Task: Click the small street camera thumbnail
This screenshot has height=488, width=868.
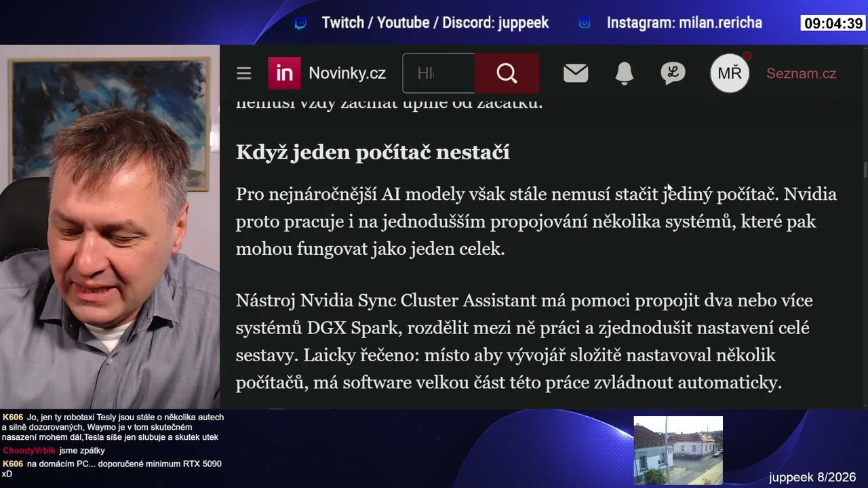Action: click(678, 451)
